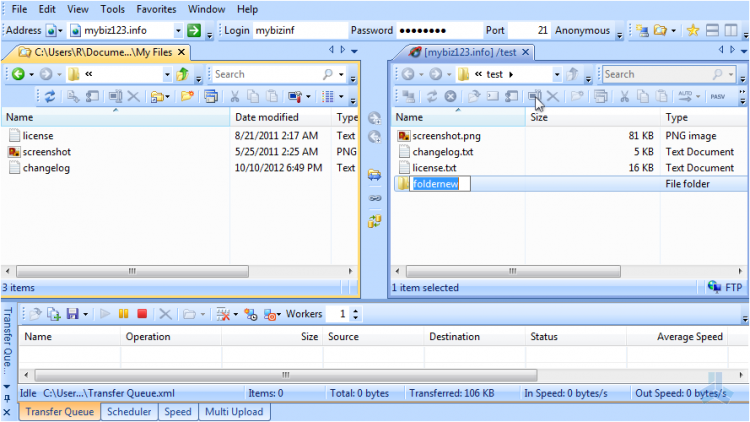Open the File menu

click(19, 9)
